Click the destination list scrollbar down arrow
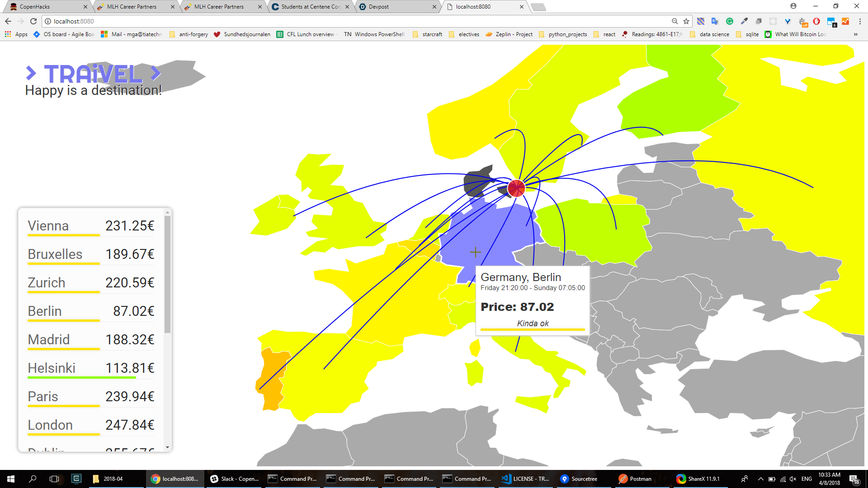Image resolution: width=868 pixels, height=488 pixels. [x=168, y=447]
